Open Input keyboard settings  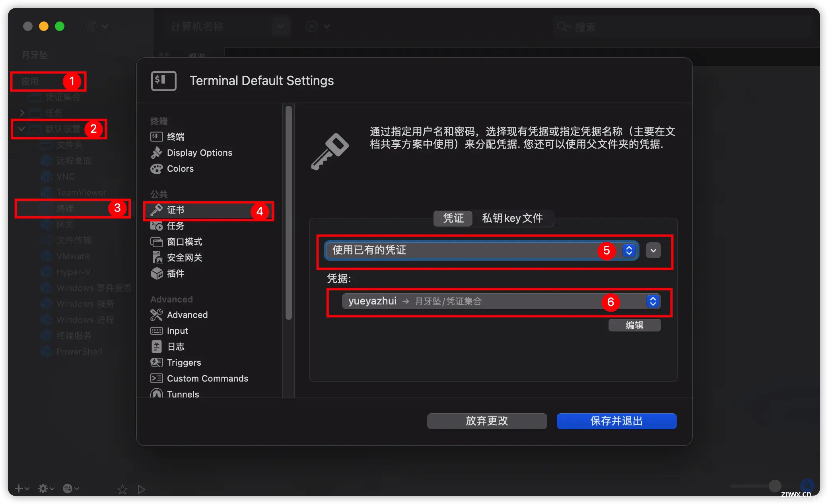coord(169,331)
